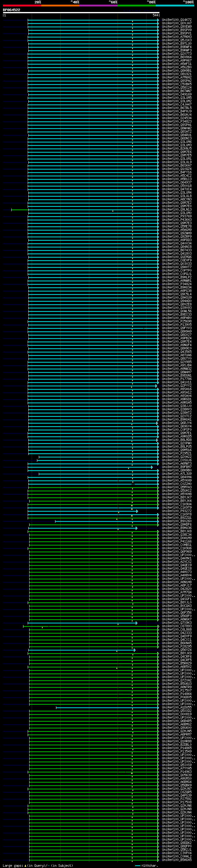Click hit label UniRef100_C4JA47
This screenshot has height=868, width=197.
177,104
